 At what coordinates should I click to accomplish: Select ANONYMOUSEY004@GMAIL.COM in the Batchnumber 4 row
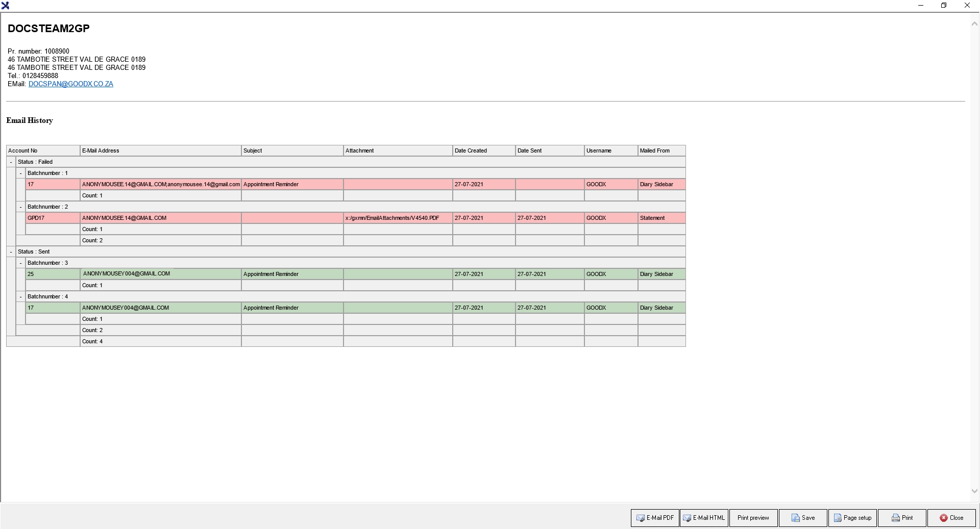pyautogui.click(x=160, y=308)
